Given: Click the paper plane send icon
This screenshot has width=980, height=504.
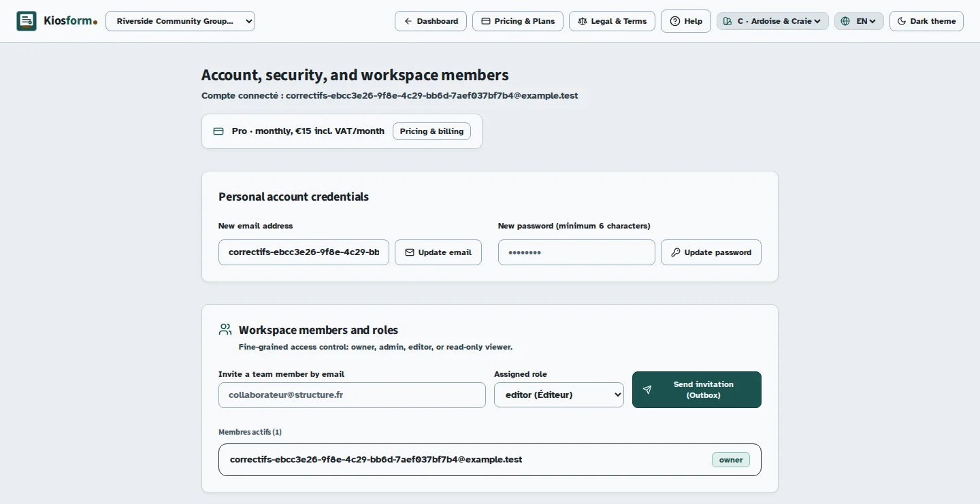Looking at the screenshot, I should [647, 390].
